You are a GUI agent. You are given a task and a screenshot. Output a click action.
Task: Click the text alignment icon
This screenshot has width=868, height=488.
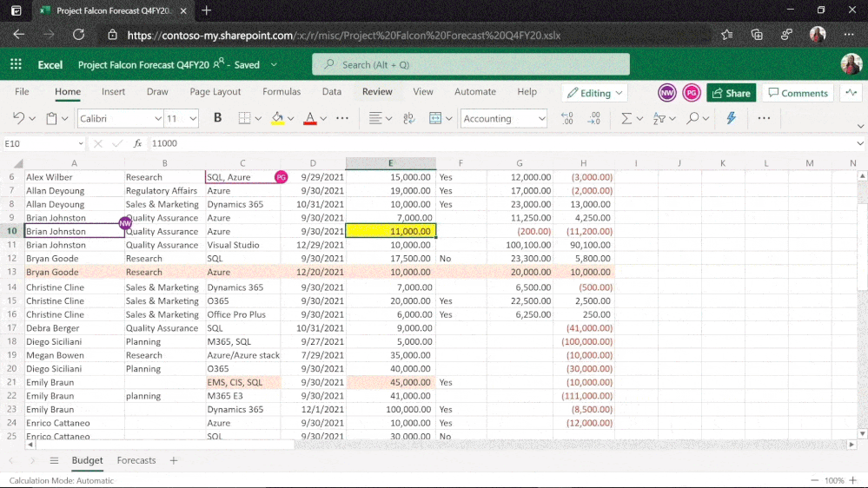click(375, 118)
